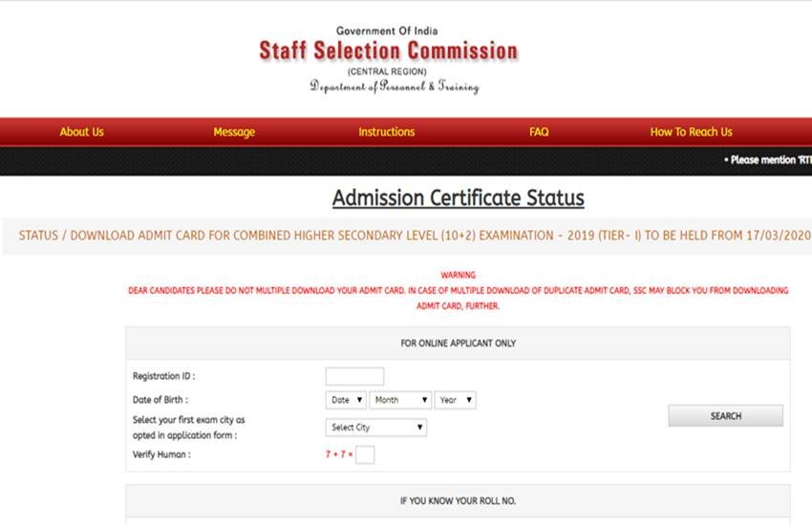Open the About Us menu item
The width and height of the screenshot is (812, 525).
click(81, 132)
